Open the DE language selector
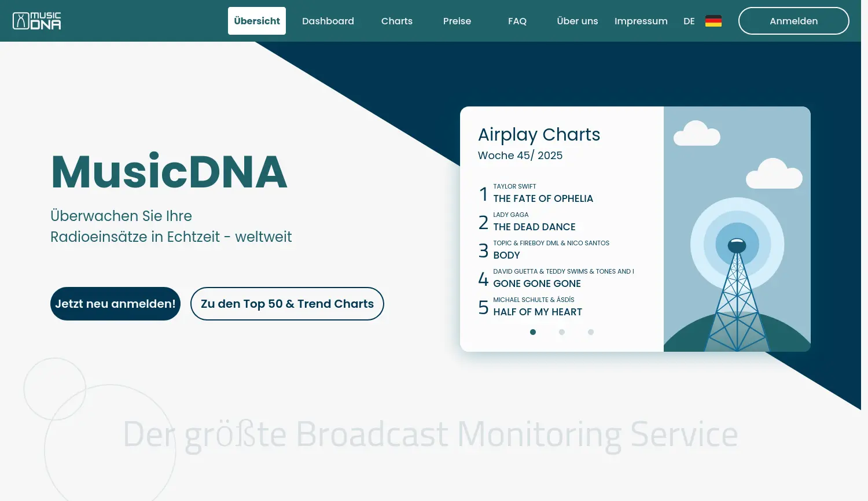The image size is (868, 501). click(x=689, y=21)
